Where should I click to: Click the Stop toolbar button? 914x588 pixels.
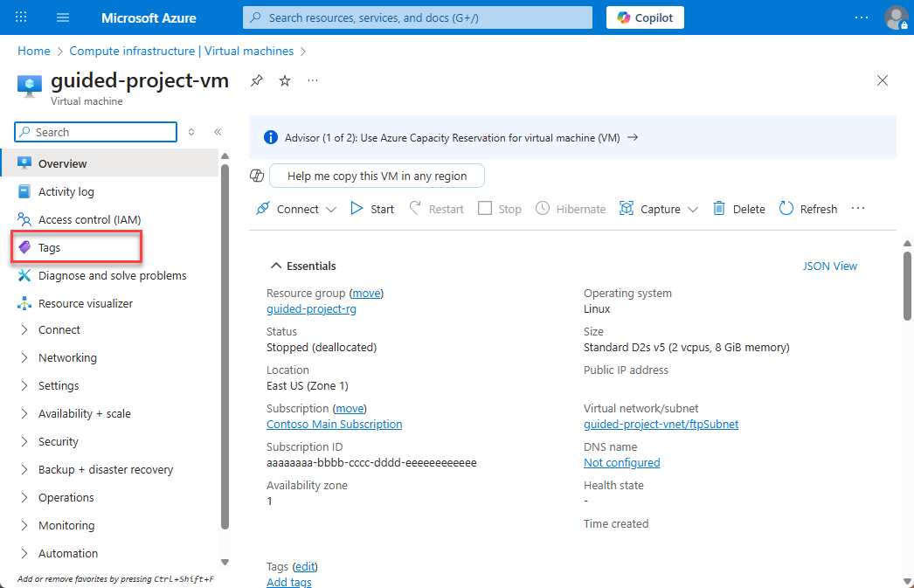500,209
